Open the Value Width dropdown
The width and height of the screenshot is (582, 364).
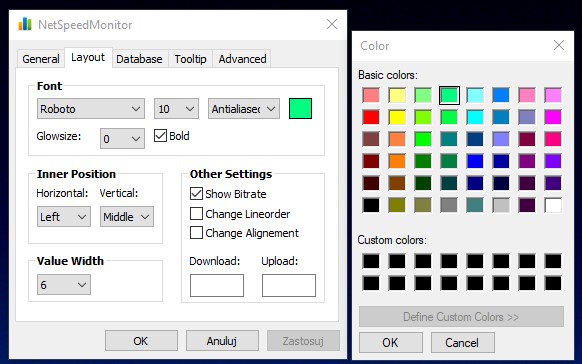63,285
